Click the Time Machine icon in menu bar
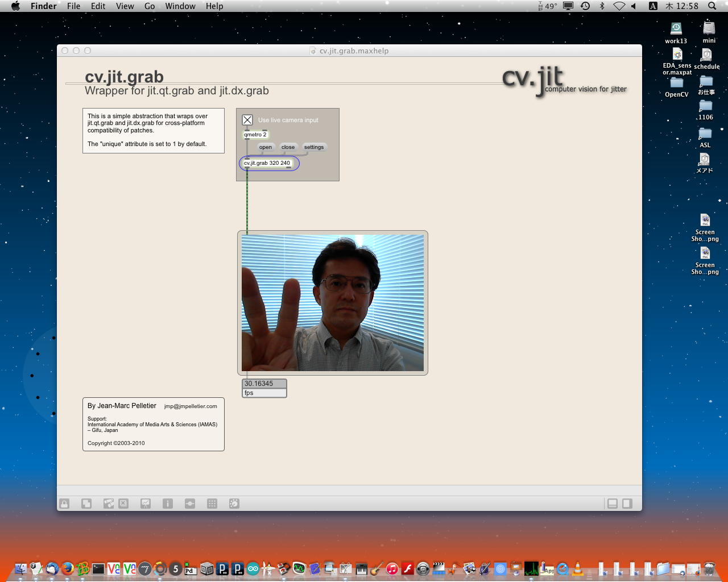This screenshot has width=728, height=582. pyautogui.click(x=585, y=6)
